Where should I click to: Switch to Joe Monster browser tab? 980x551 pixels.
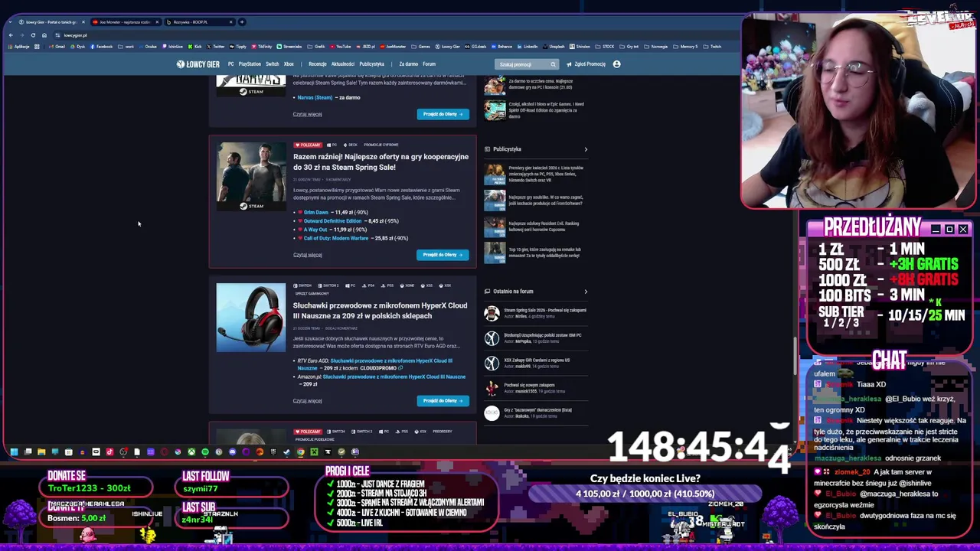point(124,21)
